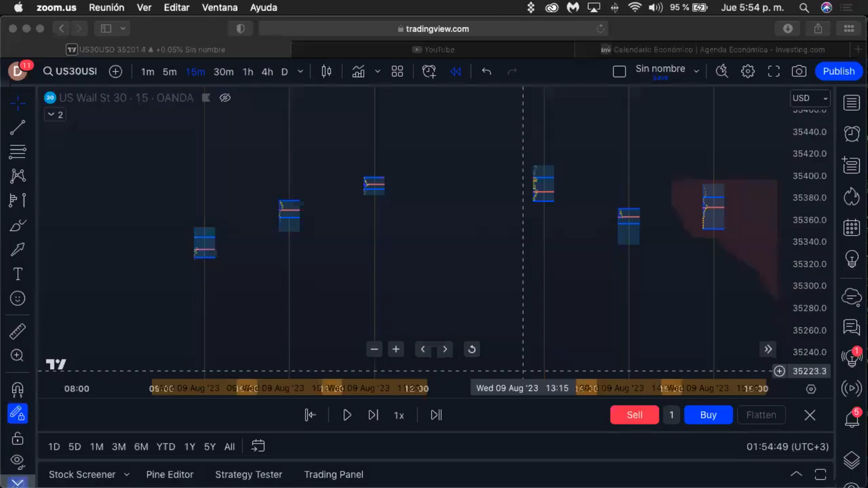
Task: Open the USD currency dropdown on the chart
Action: coord(810,98)
